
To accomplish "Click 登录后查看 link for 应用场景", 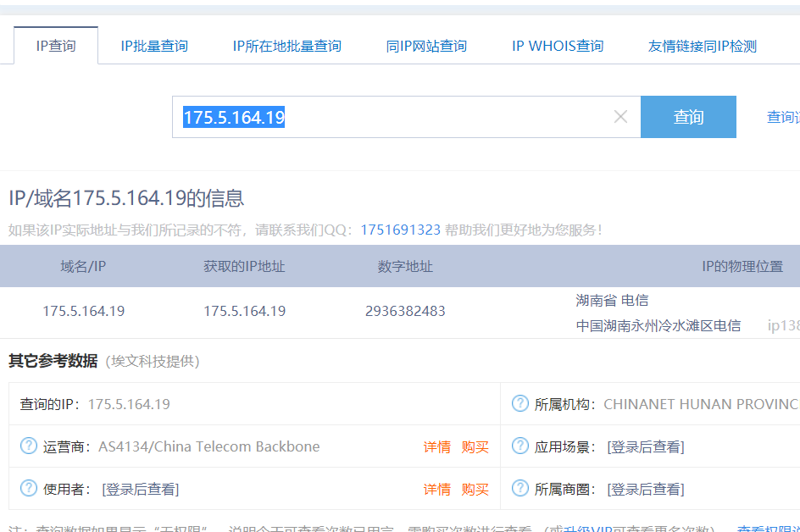I will (x=646, y=446).
